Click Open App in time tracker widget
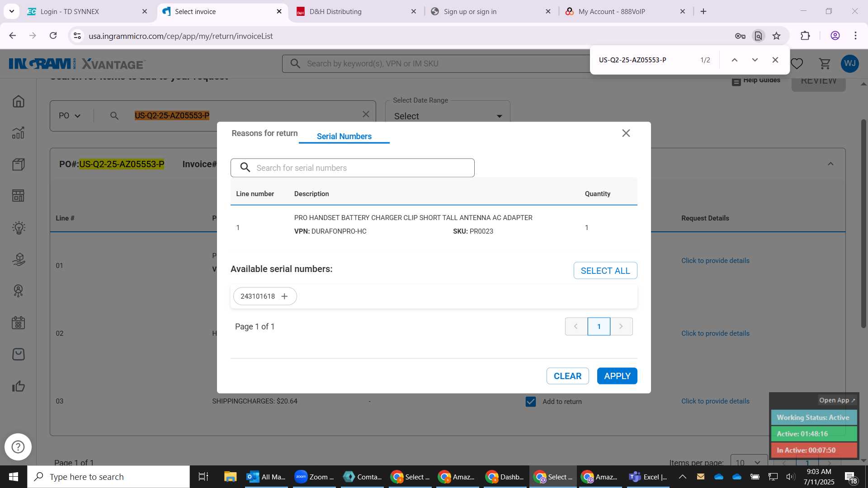Image resolution: width=868 pixels, height=488 pixels. [x=837, y=400]
